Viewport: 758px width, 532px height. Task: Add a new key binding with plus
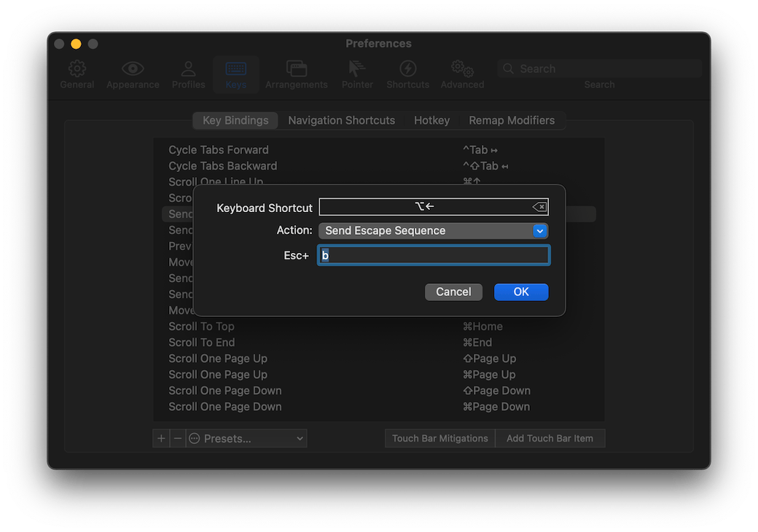[x=162, y=438]
